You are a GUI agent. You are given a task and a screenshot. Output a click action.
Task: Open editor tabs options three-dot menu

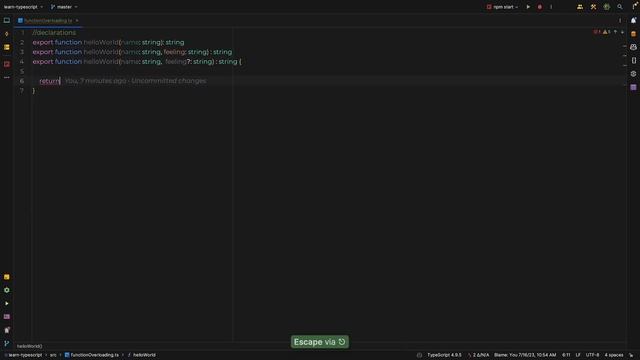point(620,20)
